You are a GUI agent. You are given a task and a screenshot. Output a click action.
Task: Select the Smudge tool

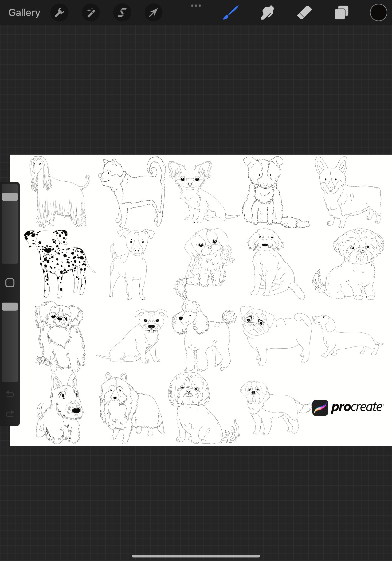tap(267, 12)
